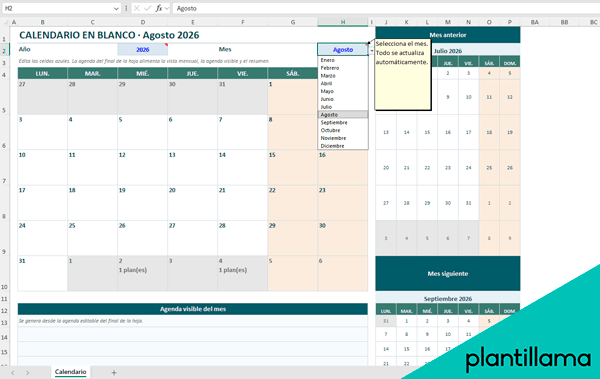This screenshot has width=600, height=379.
Task: Click the SÁB. weekday header in main calendar
Action: pyautogui.click(x=293, y=73)
